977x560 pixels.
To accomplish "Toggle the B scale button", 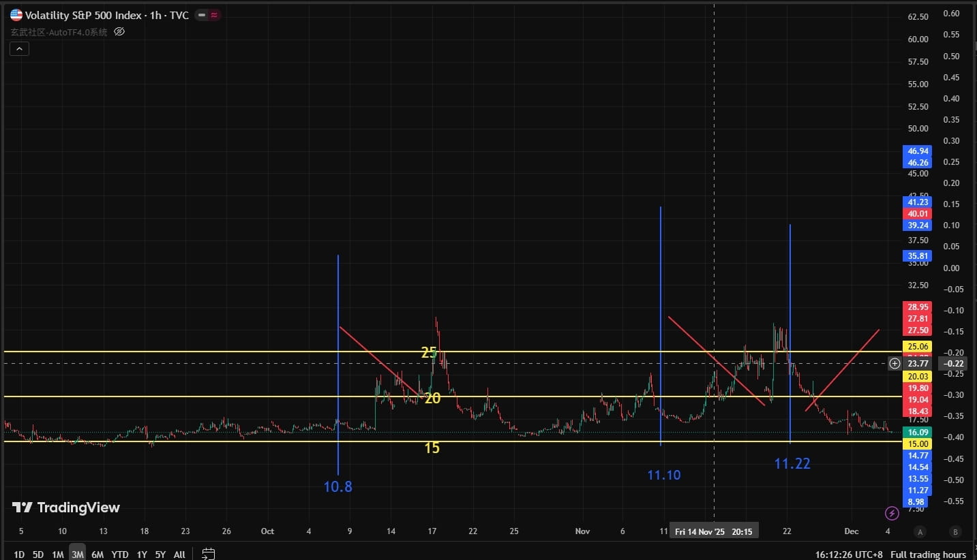I will click(x=955, y=531).
